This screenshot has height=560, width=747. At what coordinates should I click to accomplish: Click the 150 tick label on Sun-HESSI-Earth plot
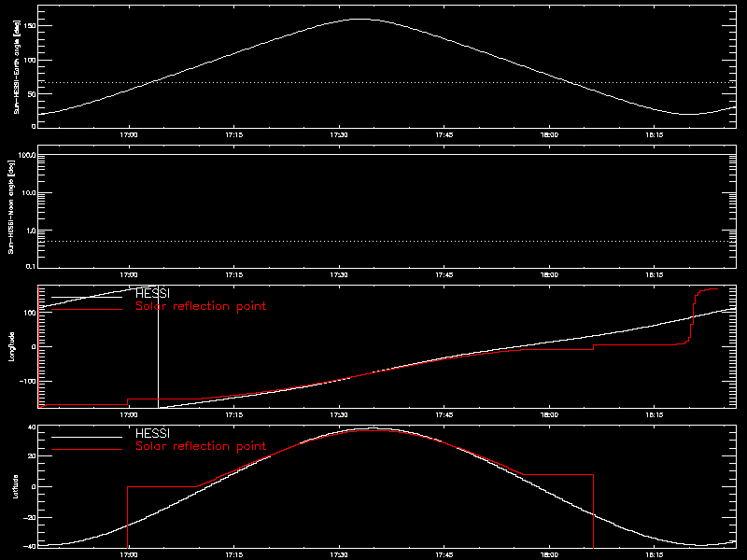pyautogui.click(x=30, y=26)
